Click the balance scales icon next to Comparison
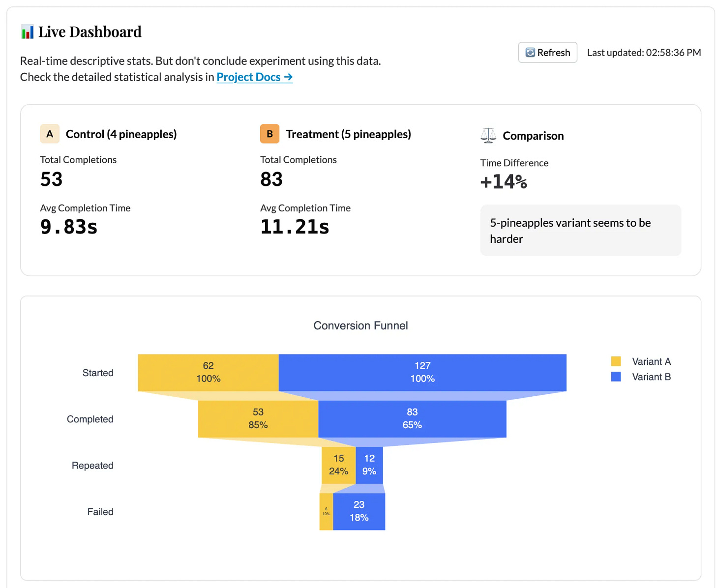The height and width of the screenshot is (588, 716). coord(487,135)
